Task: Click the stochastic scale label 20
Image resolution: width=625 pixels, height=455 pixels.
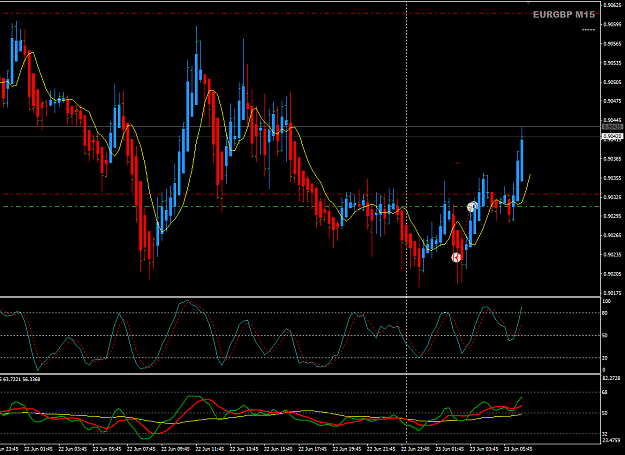Action: click(605, 358)
